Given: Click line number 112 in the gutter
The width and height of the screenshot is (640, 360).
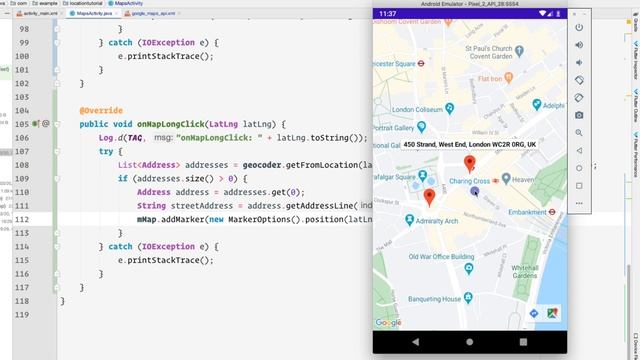Looking at the screenshot, I should 22,220.
